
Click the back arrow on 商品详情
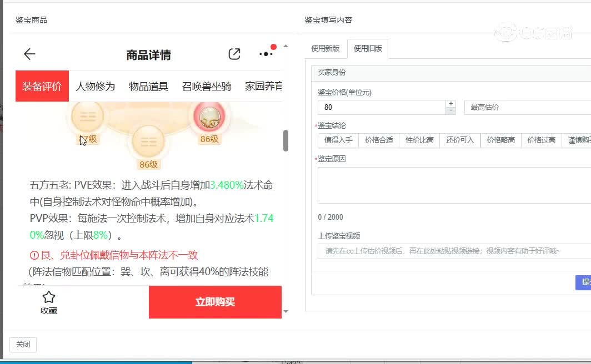[x=29, y=54]
